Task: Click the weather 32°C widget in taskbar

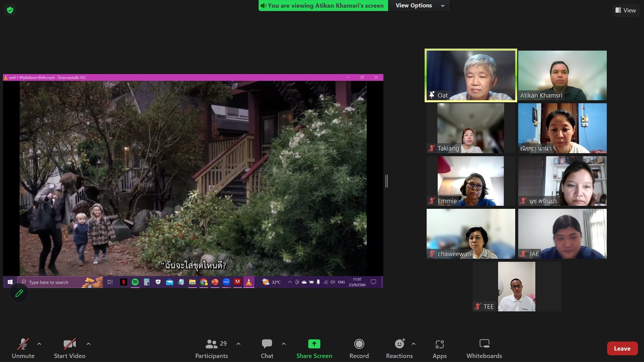Action: pos(271,282)
